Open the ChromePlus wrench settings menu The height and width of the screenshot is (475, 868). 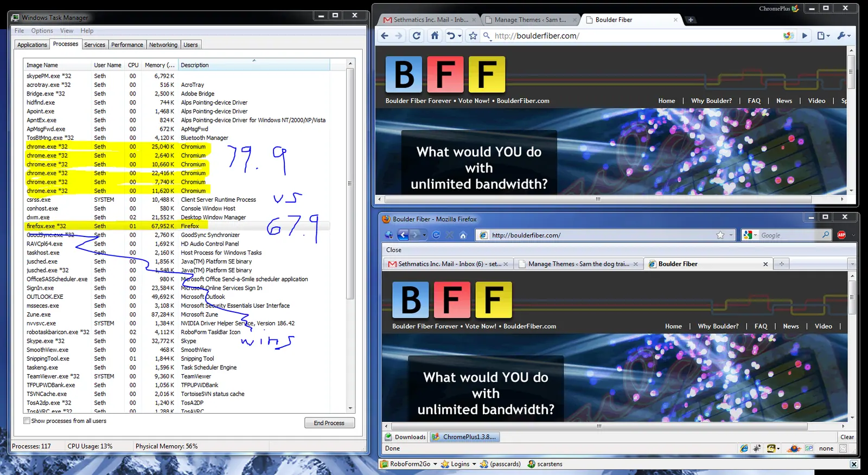pos(844,36)
